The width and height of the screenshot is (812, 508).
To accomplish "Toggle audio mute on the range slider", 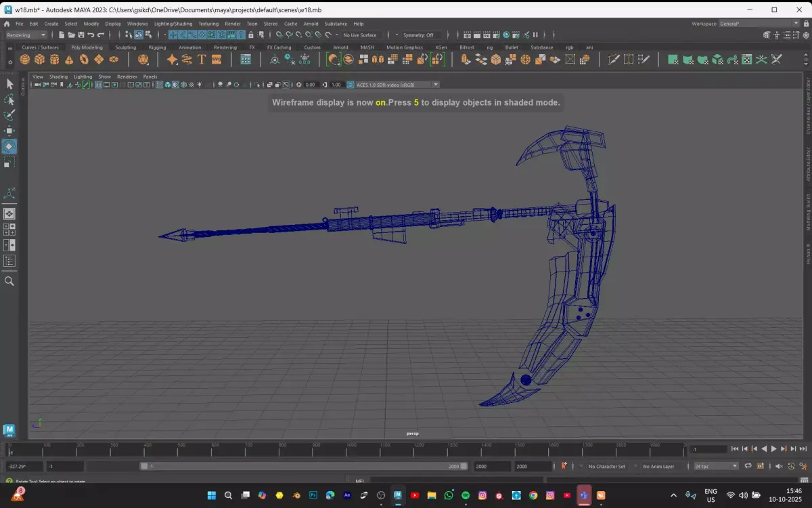I will point(778,466).
